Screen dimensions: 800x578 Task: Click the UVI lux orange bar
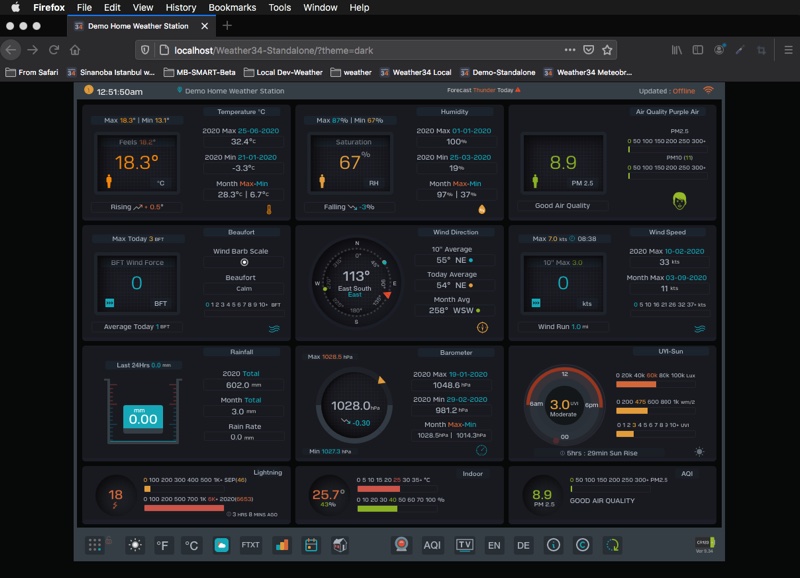[x=636, y=384]
